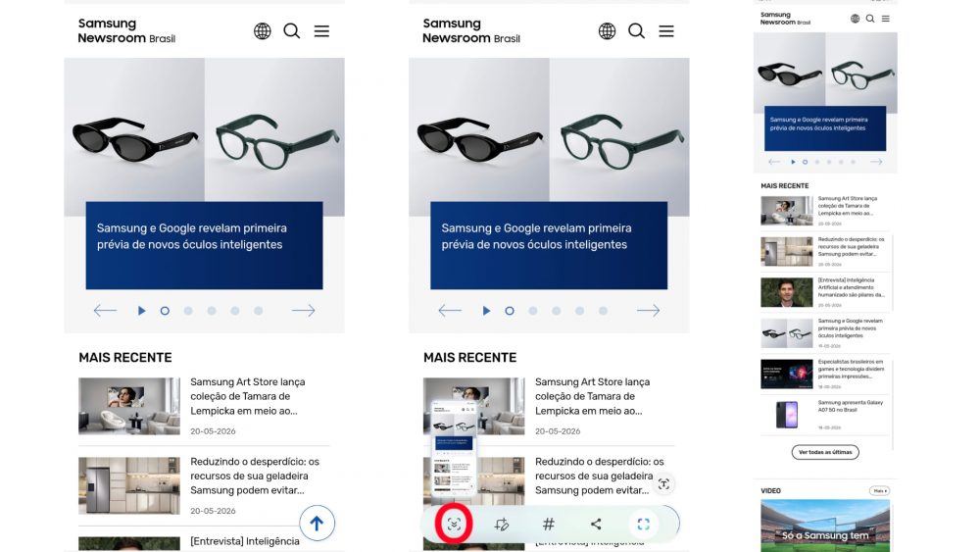Open the hamburger menu in middle phone screen

[666, 30]
